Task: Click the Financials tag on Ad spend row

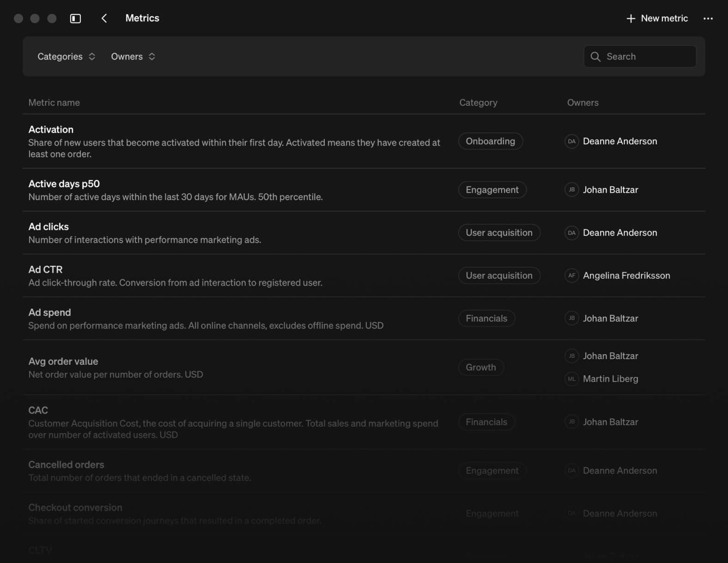Action: 486,318
